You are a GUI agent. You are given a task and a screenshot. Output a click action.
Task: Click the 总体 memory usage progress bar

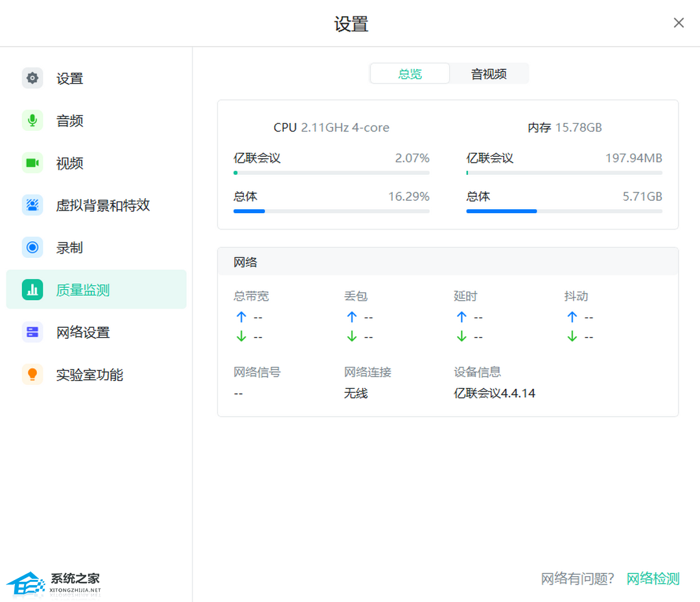(x=565, y=211)
